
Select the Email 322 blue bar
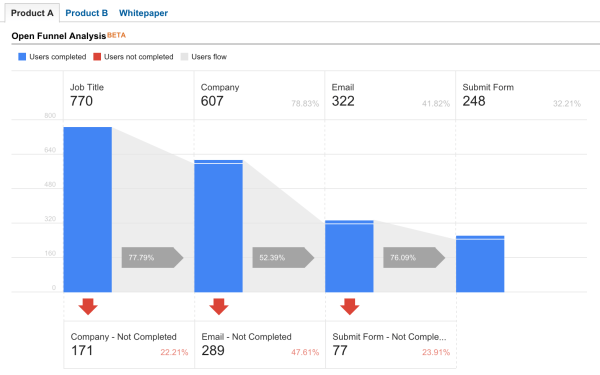pos(349,256)
